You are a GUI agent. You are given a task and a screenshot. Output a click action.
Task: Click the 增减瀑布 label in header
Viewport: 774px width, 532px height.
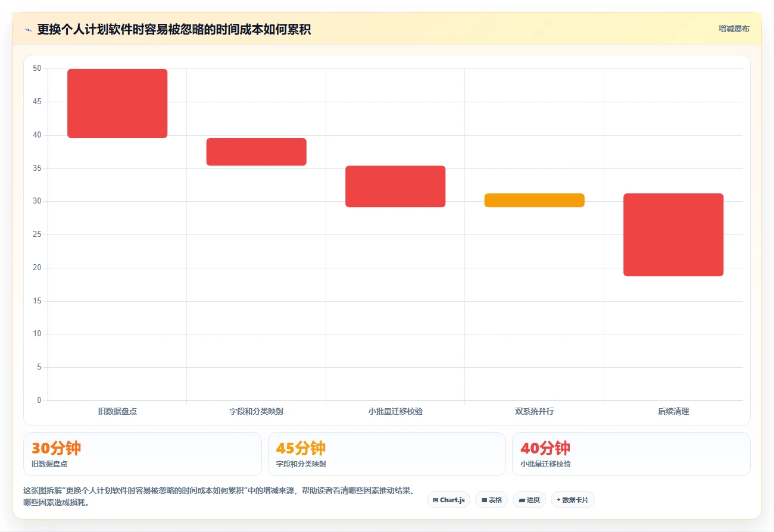point(734,29)
